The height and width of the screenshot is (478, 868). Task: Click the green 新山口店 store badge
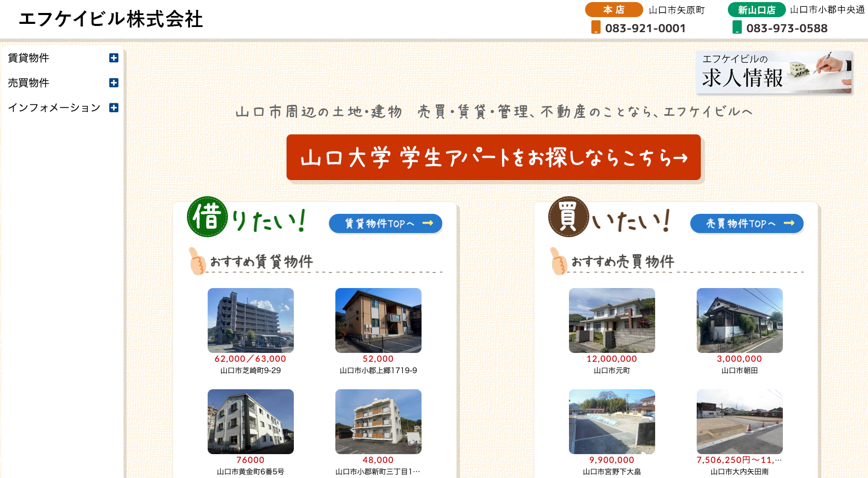click(x=756, y=9)
